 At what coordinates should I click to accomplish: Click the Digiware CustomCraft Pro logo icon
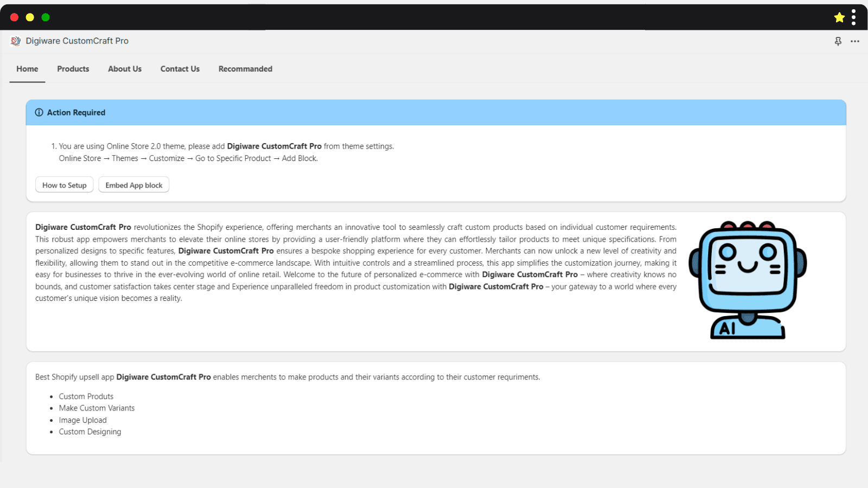click(16, 41)
